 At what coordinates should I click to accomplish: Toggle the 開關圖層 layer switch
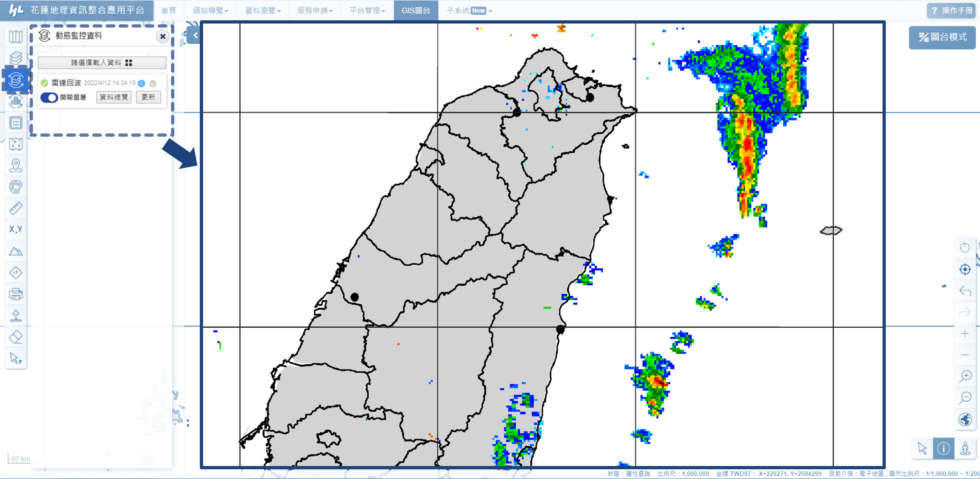tap(49, 97)
